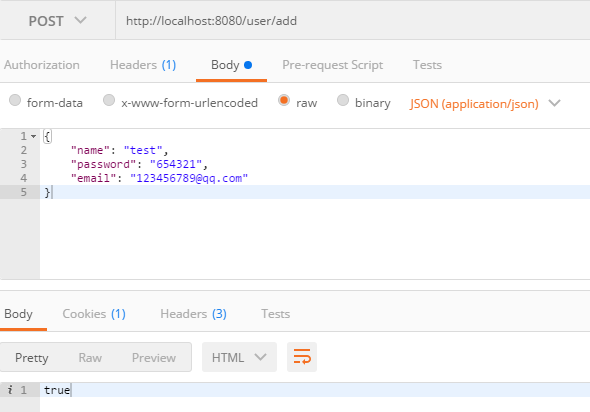This screenshot has height=412, width=590.
Task: Open the response Tests tab
Action: tap(275, 314)
